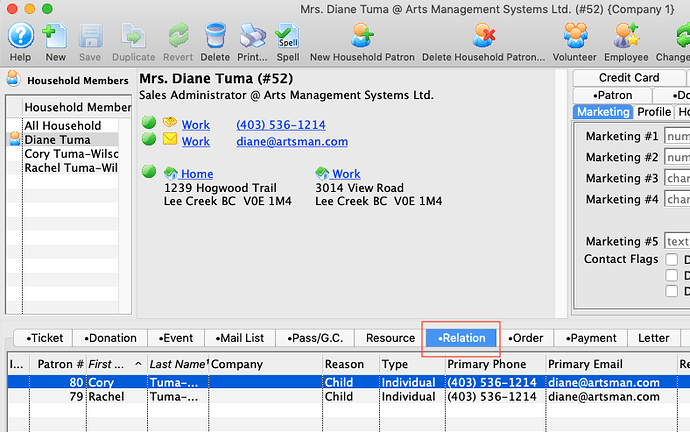This screenshot has width=690, height=432.
Task: Open the Volunteer toolbar icon
Action: tap(575, 36)
